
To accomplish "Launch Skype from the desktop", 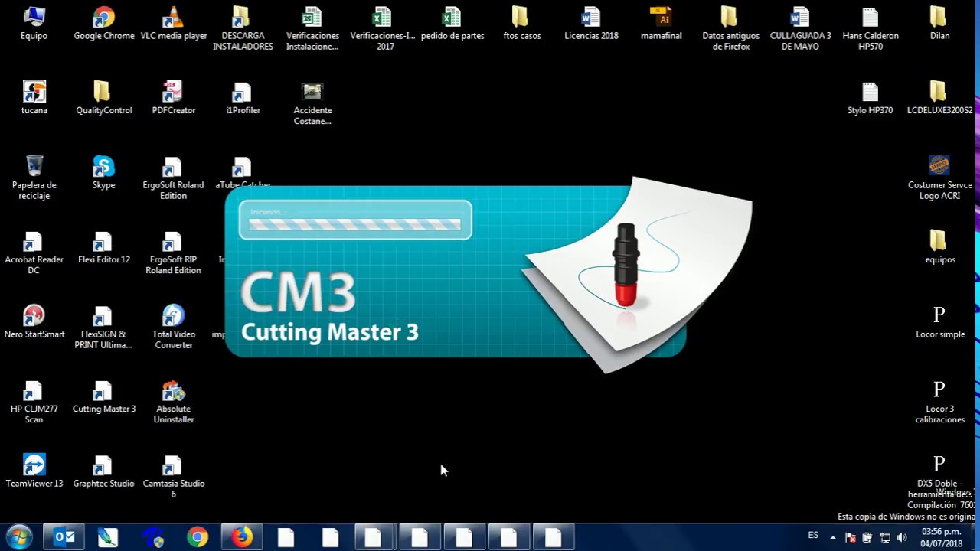I will point(104,173).
